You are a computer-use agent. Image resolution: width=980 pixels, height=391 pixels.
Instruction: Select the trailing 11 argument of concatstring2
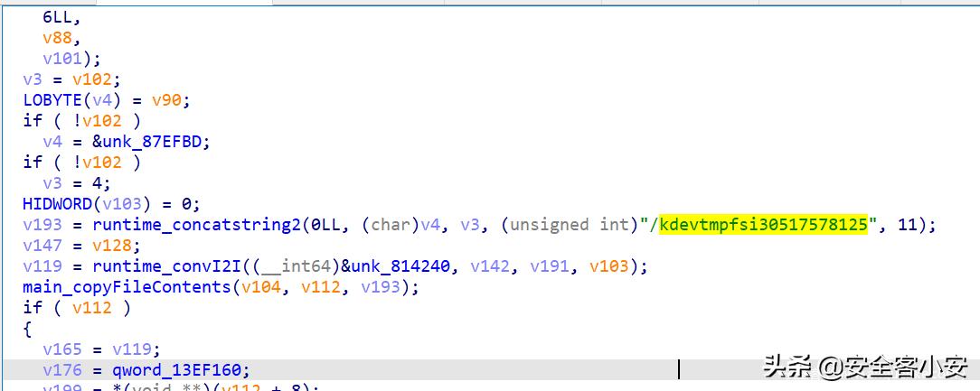908,224
